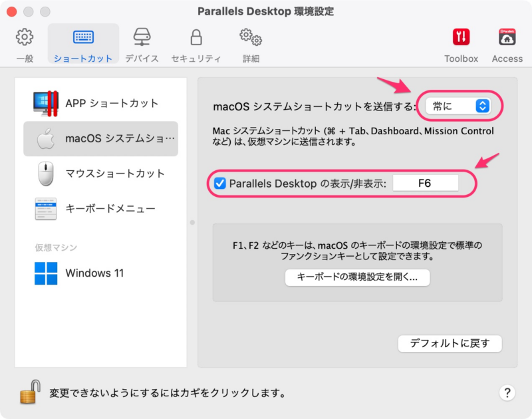Open help with the question mark button

pyautogui.click(x=507, y=393)
